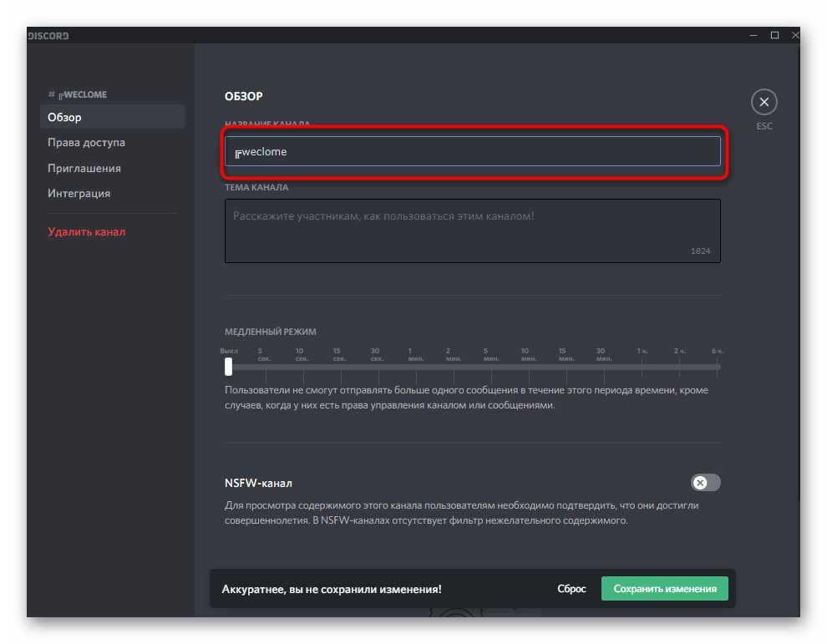Set slow mode to 6 hours mark
The width and height of the screenshot is (827, 644).
point(717,367)
